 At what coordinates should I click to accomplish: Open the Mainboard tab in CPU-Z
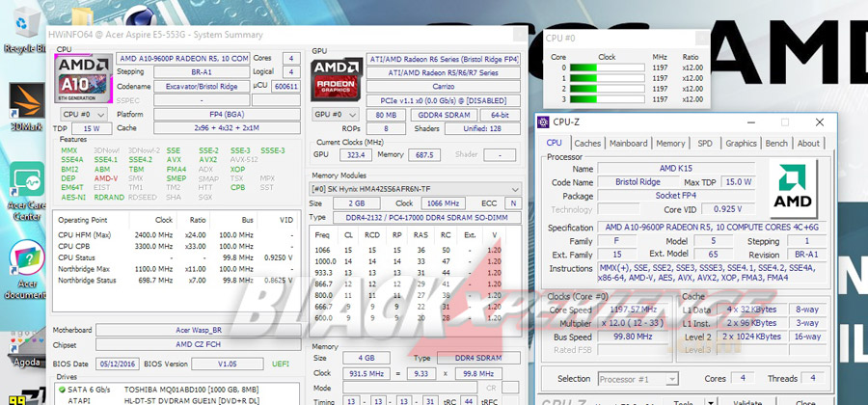[x=628, y=144]
